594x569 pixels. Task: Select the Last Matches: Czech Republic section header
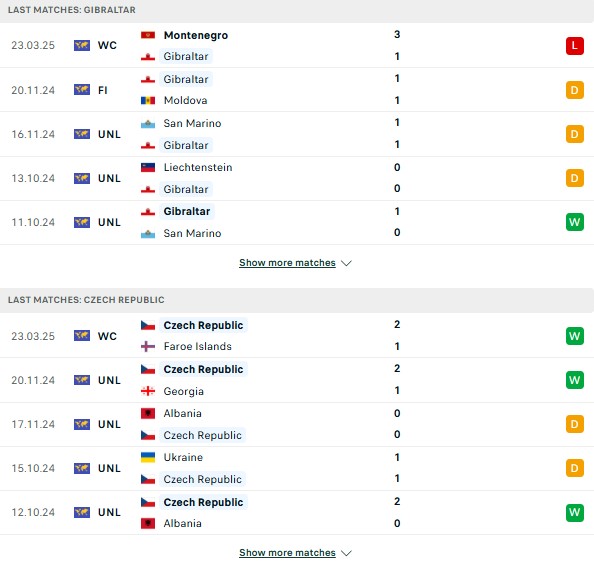click(297, 300)
